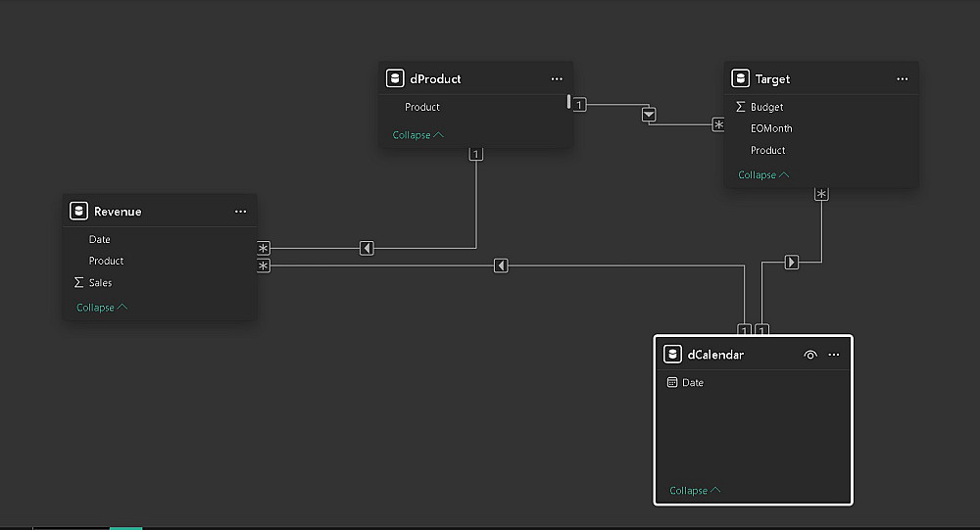Click the one cardinality marker right of dProduct
Viewport: 980px width, 530px height.
[579, 105]
